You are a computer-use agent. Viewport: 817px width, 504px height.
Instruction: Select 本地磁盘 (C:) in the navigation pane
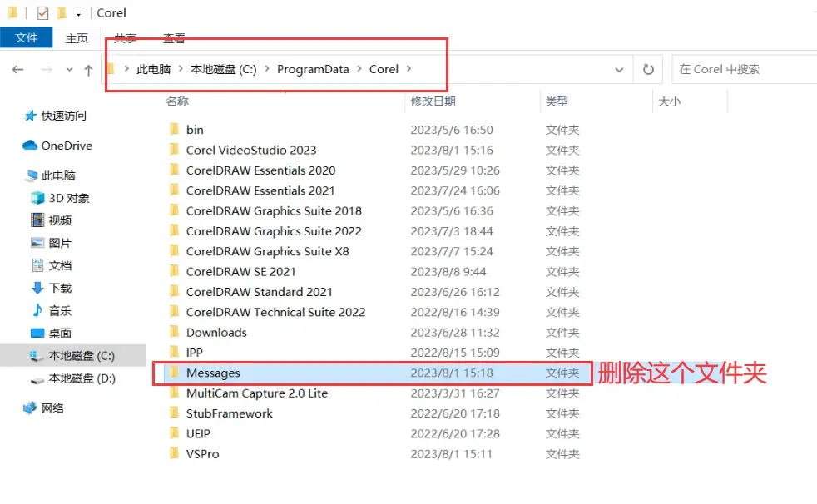coord(73,356)
